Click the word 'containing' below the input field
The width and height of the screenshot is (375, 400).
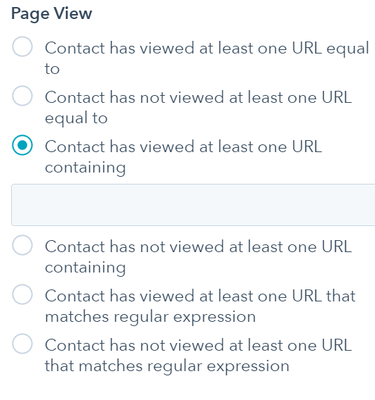(85, 268)
